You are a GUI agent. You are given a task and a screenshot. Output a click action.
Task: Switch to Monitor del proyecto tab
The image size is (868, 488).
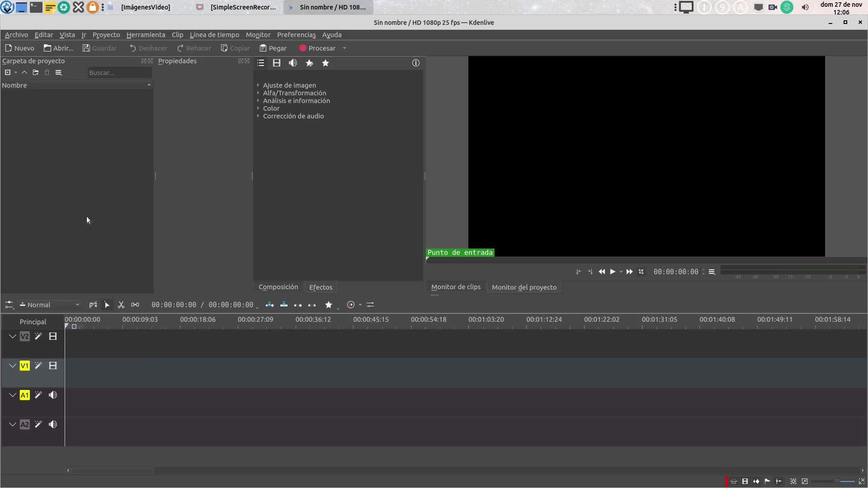524,287
